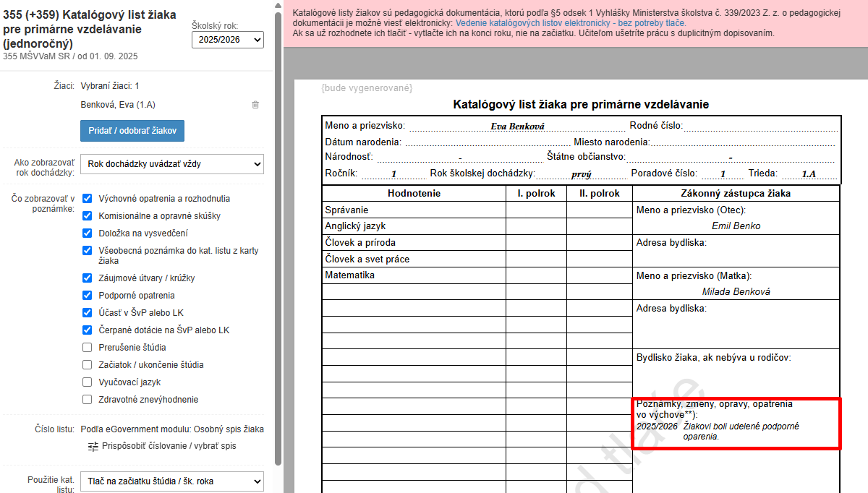868x493 pixels.
Task: Check Zdravotné znevýhodnenie option
Action: click(x=87, y=399)
